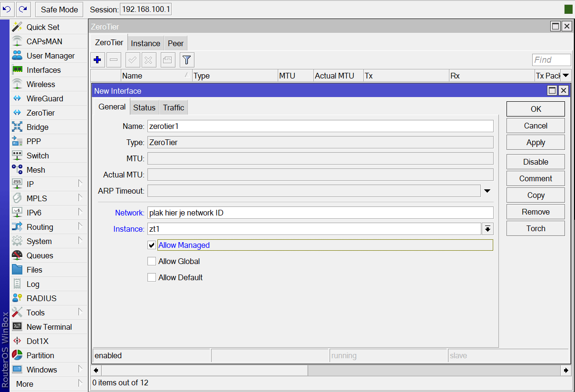Expand the MPLS submenu

80,198
